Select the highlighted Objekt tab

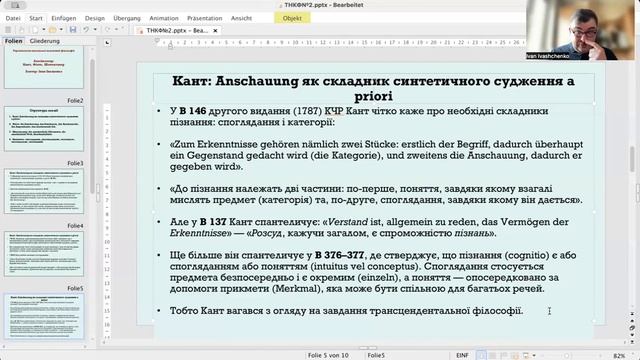coord(292,18)
